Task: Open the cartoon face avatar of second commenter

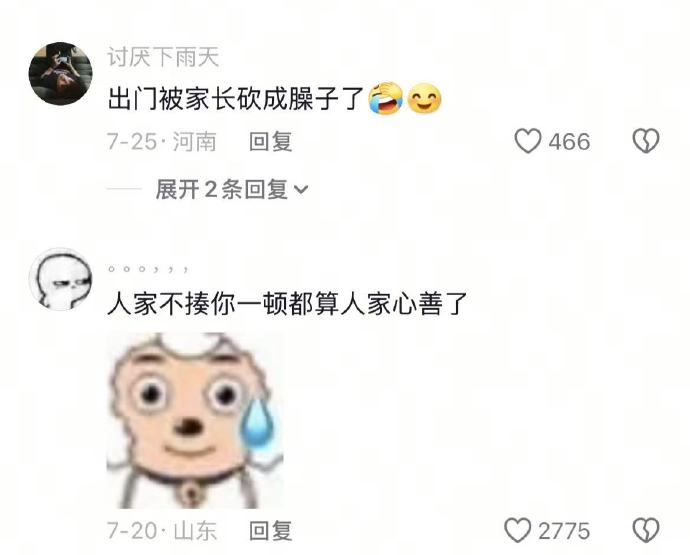Action: 60,279
